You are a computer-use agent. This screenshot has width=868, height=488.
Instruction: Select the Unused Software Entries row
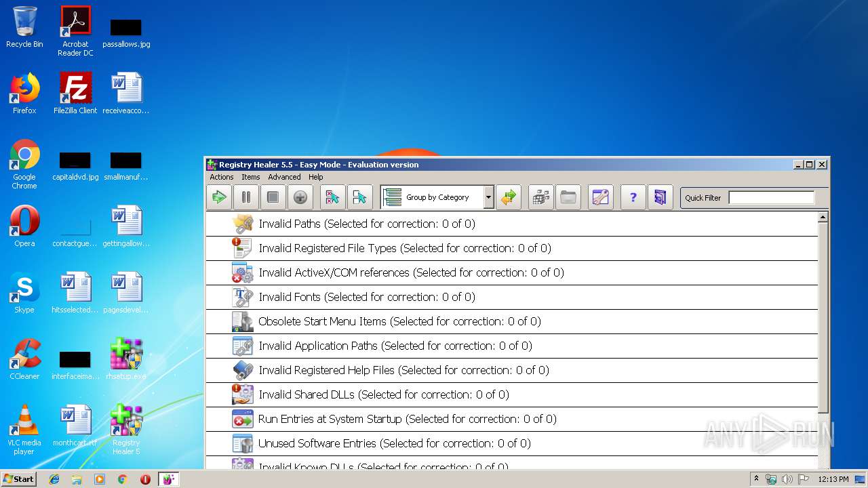point(512,443)
